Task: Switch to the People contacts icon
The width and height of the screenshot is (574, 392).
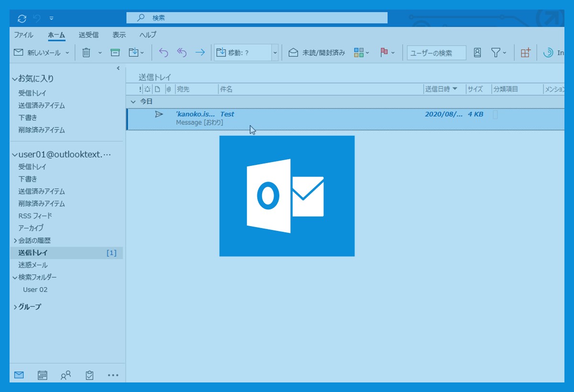Action: (66, 375)
